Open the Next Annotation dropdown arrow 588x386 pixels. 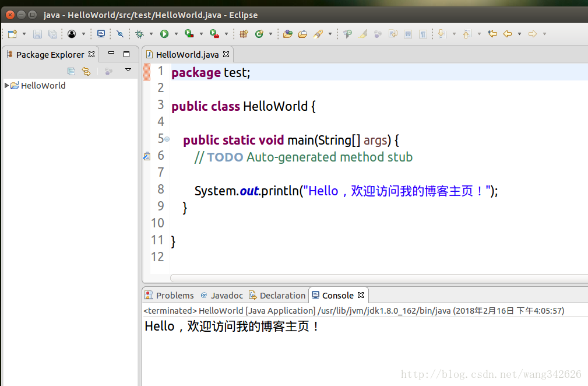point(454,34)
